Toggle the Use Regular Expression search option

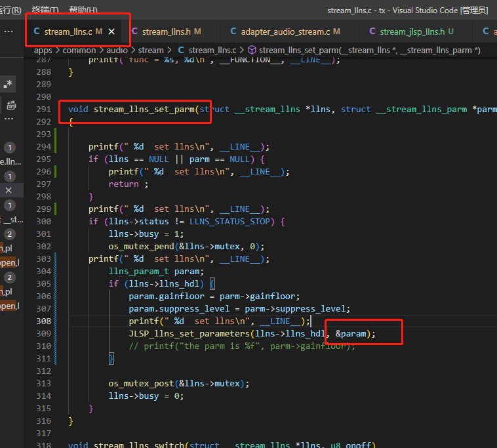click(x=8, y=84)
